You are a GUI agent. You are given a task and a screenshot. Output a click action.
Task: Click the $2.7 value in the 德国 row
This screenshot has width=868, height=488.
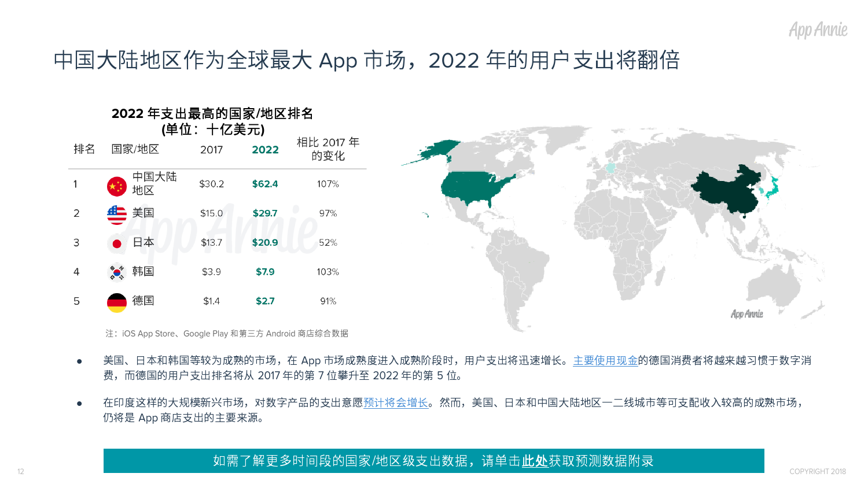coord(265,301)
